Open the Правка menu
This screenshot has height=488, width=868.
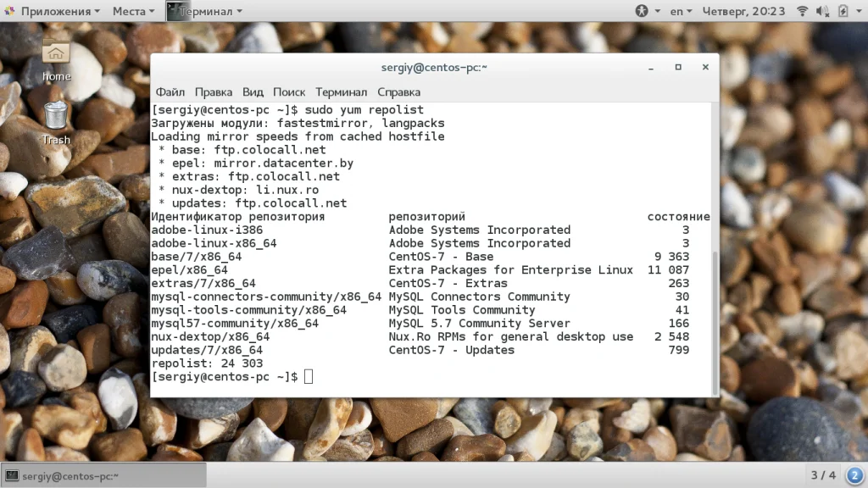pyautogui.click(x=213, y=91)
